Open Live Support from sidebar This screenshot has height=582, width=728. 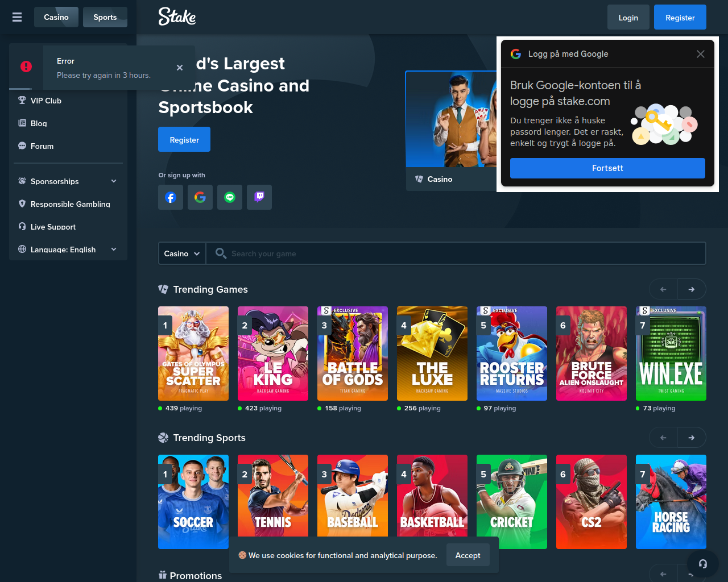tap(68, 227)
